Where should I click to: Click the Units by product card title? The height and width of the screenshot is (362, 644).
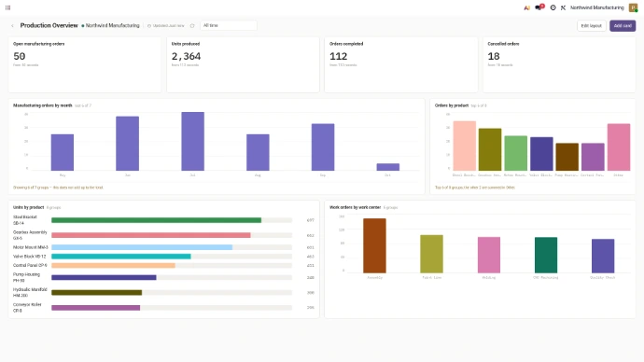pyautogui.click(x=28, y=207)
